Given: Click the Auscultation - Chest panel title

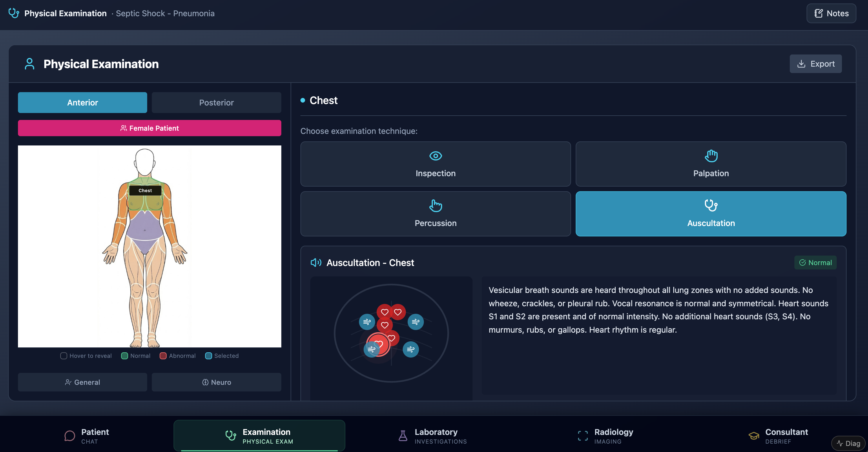Looking at the screenshot, I should coord(370,263).
